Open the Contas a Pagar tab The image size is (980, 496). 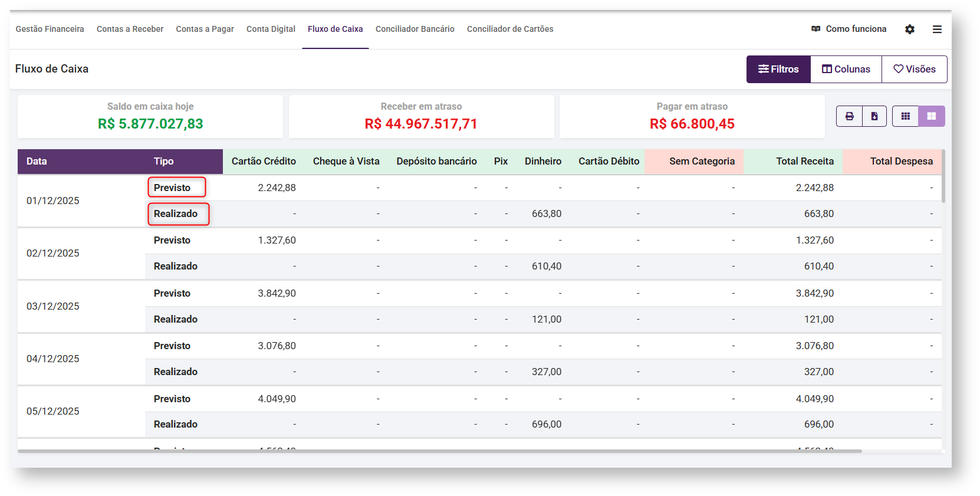(x=205, y=29)
